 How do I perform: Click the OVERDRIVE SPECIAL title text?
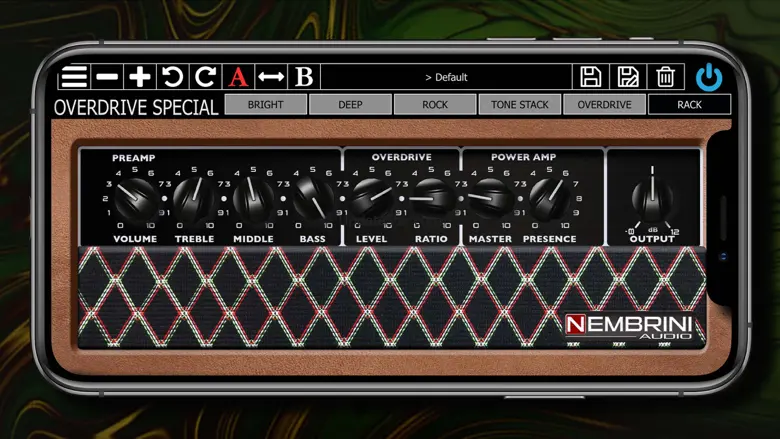pyautogui.click(x=136, y=107)
